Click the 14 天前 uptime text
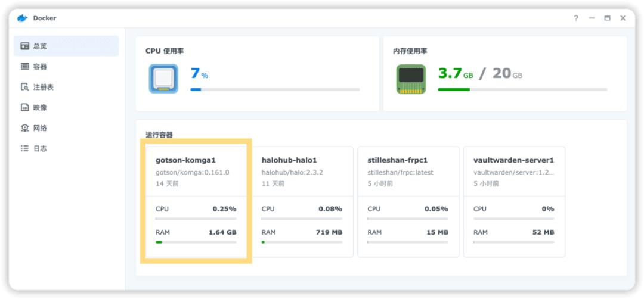Image resolution: width=644 pixels, height=299 pixels. pyautogui.click(x=167, y=183)
